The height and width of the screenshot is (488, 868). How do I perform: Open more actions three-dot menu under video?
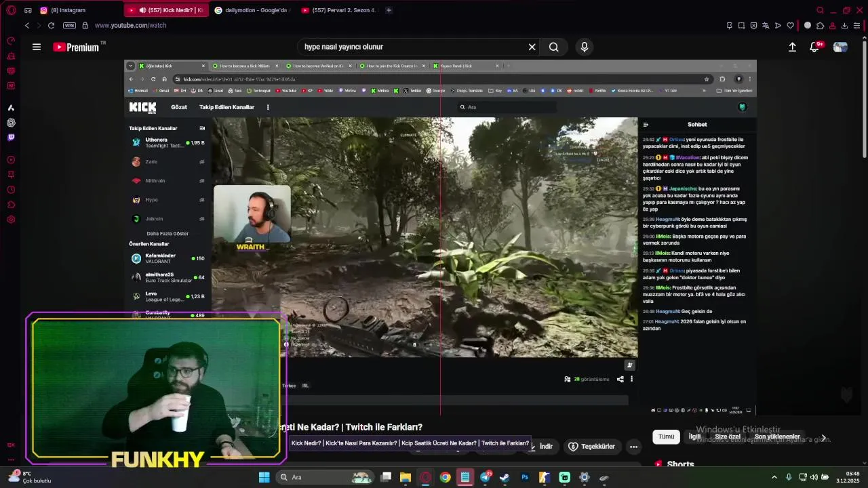point(633,447)
